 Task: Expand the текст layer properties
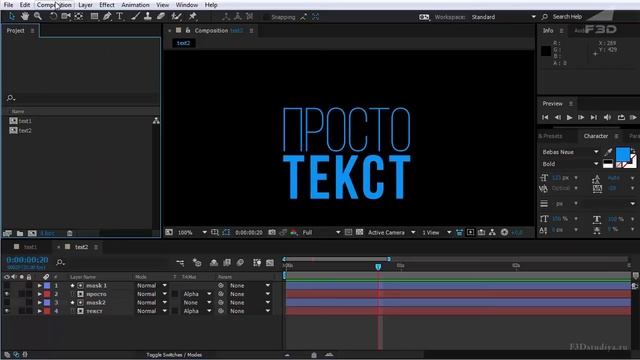pyautogui.click(x=40, y=311)
